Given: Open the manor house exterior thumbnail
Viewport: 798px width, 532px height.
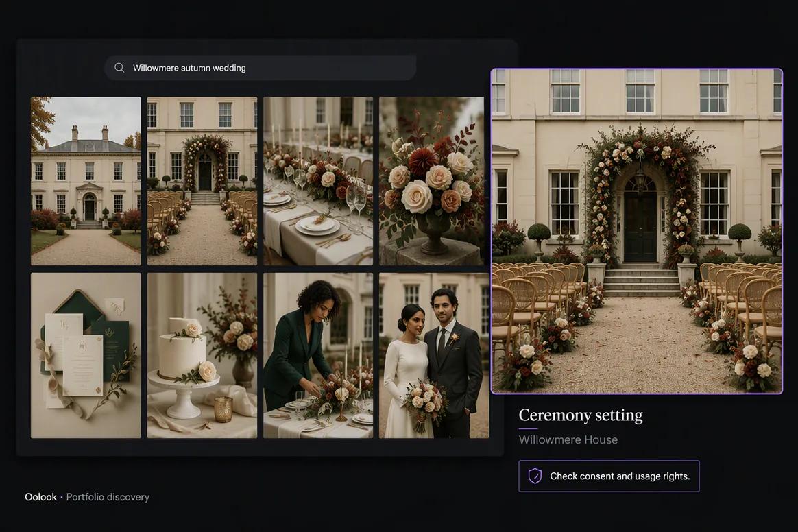Looking at the screenshot, I should (86, 181).
